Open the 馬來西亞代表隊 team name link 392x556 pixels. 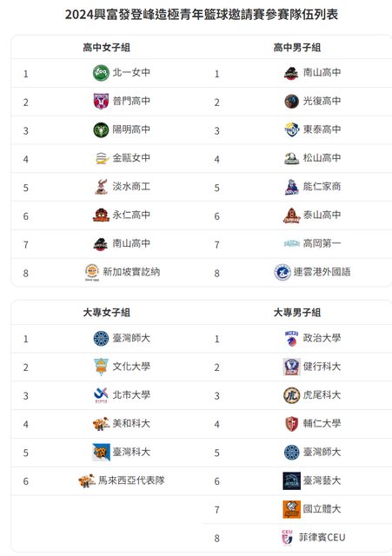coord(131,480)
